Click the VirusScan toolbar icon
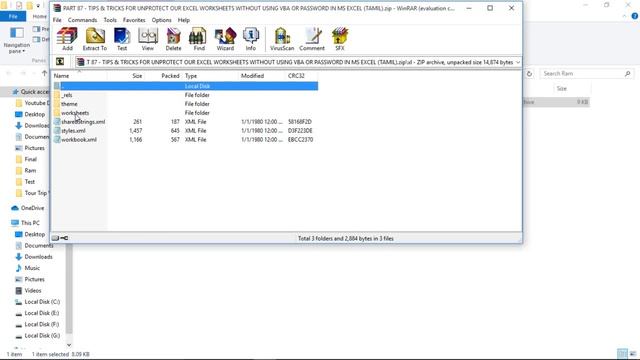 282,39
